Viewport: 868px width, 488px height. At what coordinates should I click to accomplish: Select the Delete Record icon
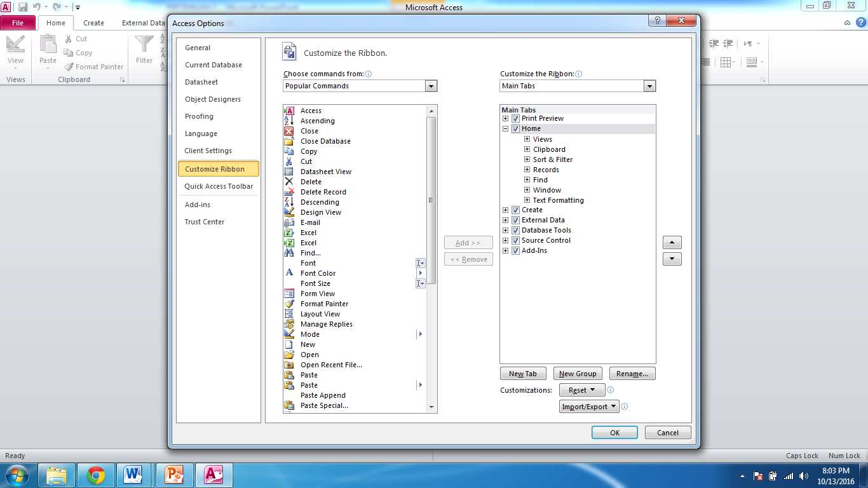(289, 192)
